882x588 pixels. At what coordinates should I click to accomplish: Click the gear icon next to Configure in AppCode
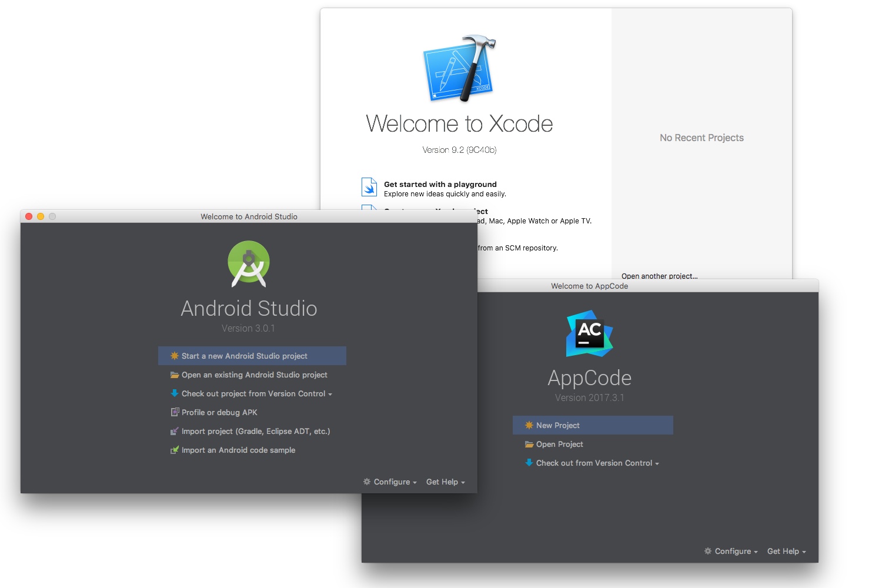pos(707,551)
